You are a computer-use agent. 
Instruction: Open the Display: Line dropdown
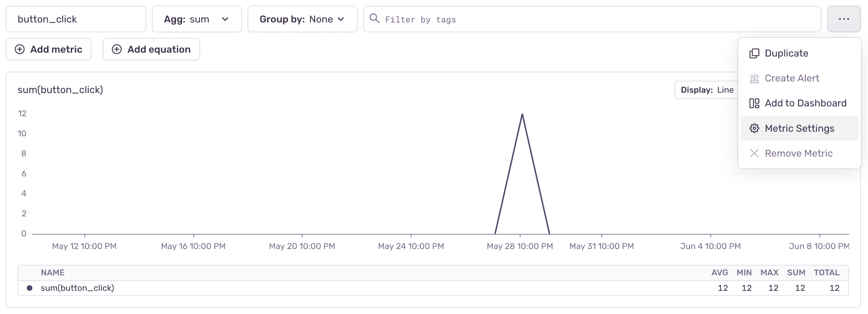point(707,90)
